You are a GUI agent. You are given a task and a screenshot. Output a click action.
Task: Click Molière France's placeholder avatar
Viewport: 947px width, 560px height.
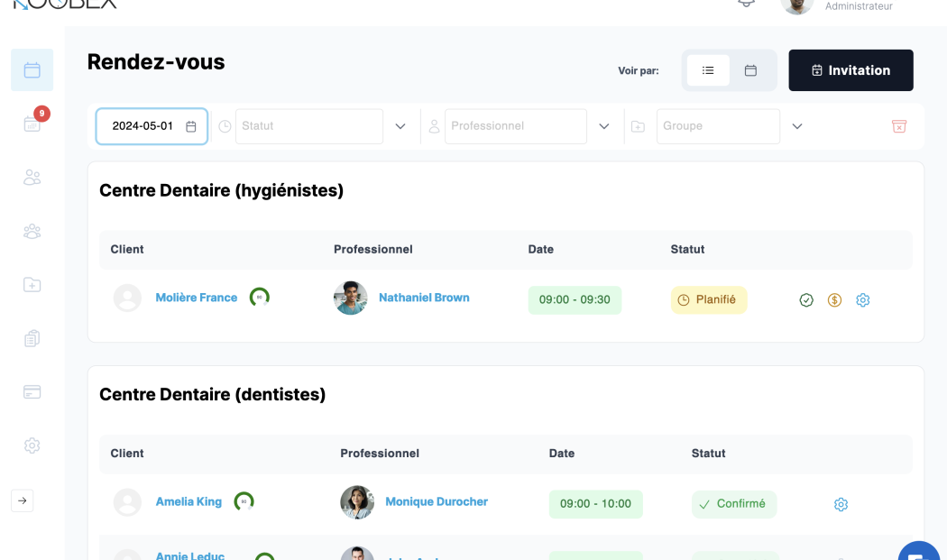point(127,298)
